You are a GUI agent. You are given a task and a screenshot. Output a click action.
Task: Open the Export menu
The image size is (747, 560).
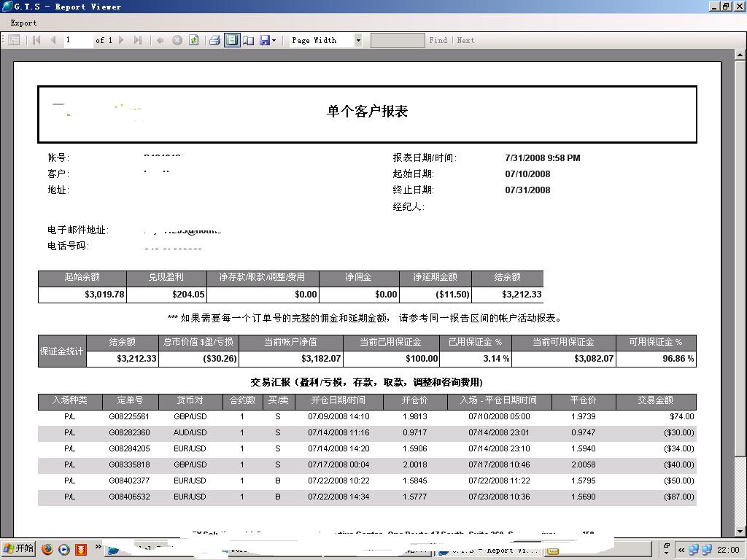pyautogui.click(x=23, y=23)
